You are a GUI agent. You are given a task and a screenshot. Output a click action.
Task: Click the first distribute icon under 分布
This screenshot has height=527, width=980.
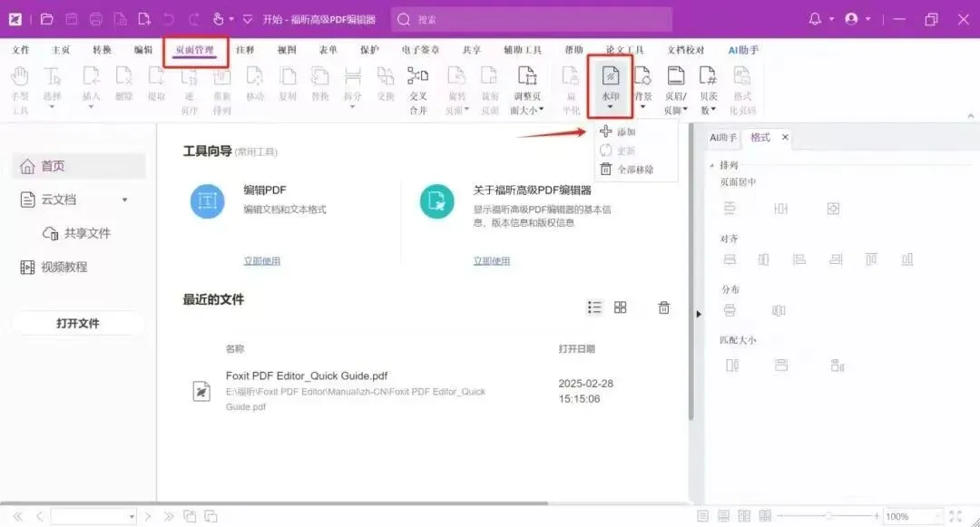point(730,309)
